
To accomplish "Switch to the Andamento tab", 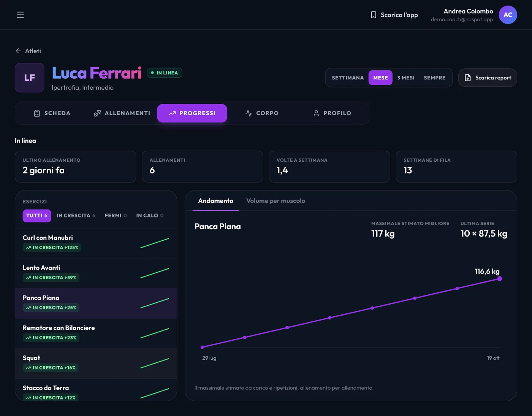I will click(x=216, y=201).
